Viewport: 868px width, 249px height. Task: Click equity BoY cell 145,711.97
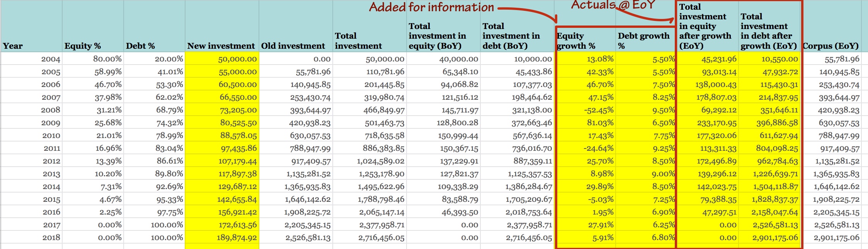[443, 110]
